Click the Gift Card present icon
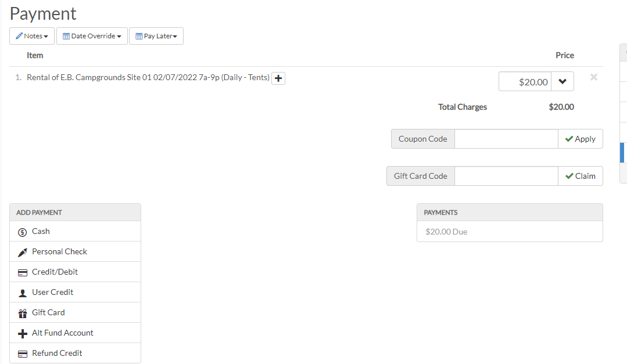 pyautogui.click(x=23, y=313)
